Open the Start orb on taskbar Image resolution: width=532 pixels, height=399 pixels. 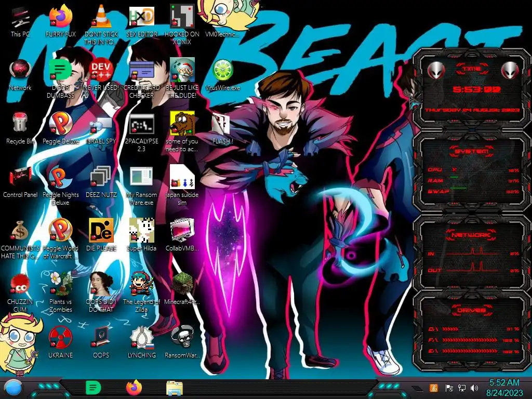pos(14,388)
